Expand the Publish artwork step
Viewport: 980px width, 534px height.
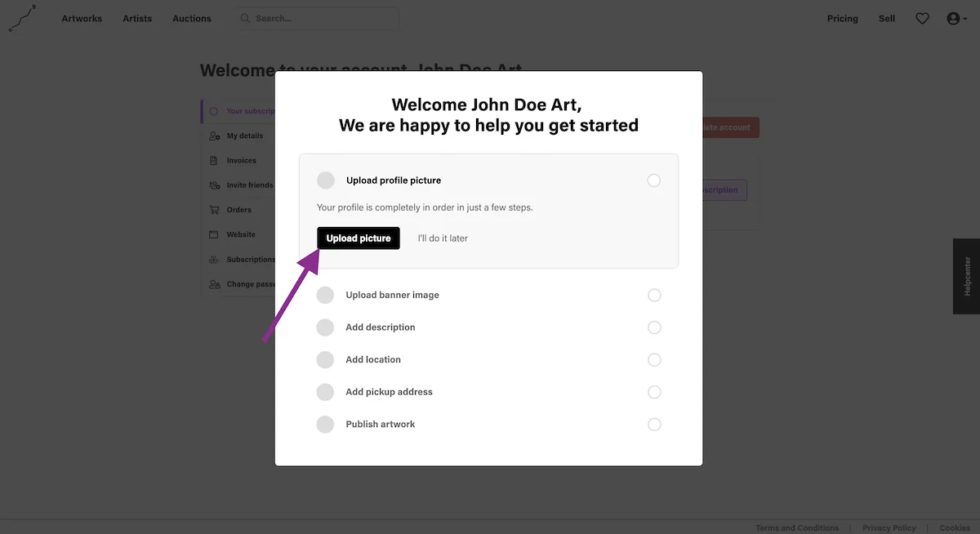pyautogui.click(x=488, y=425)
